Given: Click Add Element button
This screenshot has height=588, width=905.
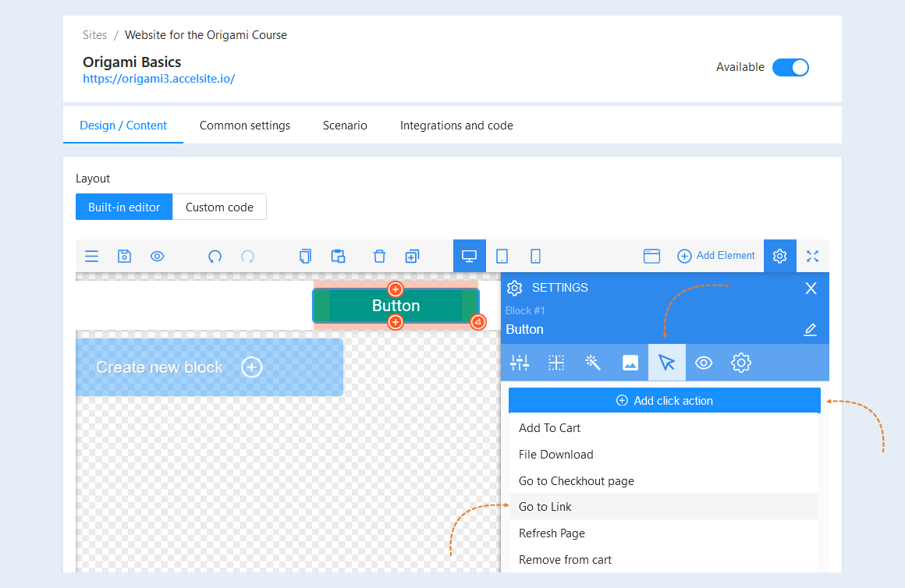Looking at the screenshot, I should pyautogui.click(x=715, y=256).
